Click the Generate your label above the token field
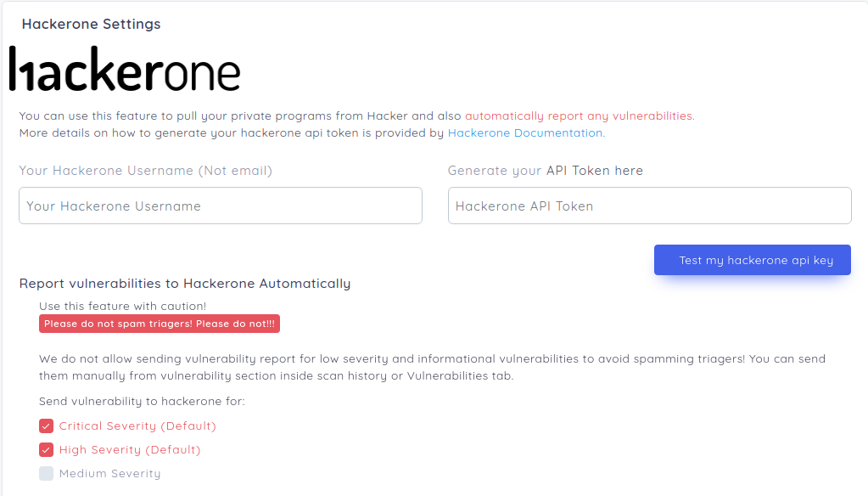This screenshot has width=868, height=496. (x=494, y=171)
